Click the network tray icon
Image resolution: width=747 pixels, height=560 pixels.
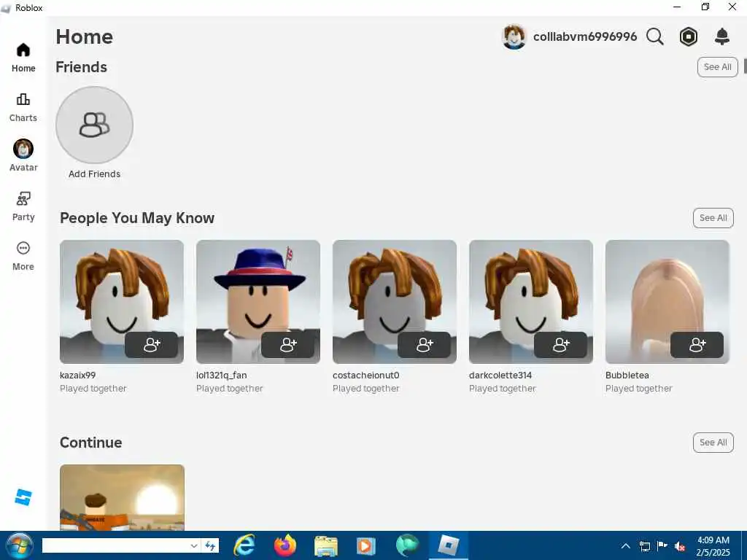tap(645, 546)
